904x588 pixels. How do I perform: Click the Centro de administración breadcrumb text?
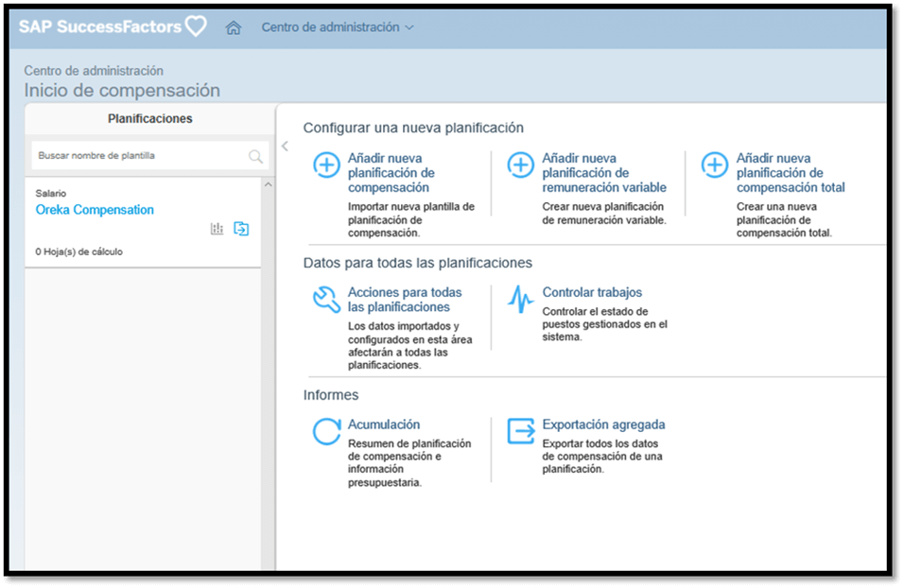[94, 71]
